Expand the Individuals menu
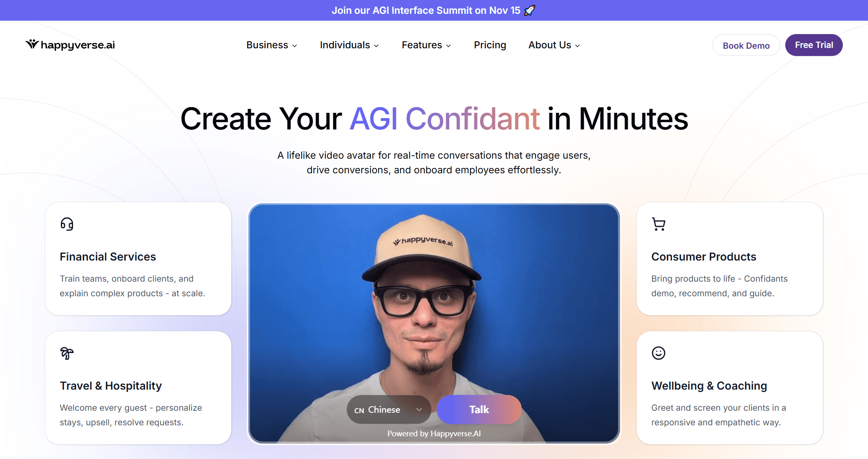The width and height of the screenshot is (868, 459). (349, 45)
